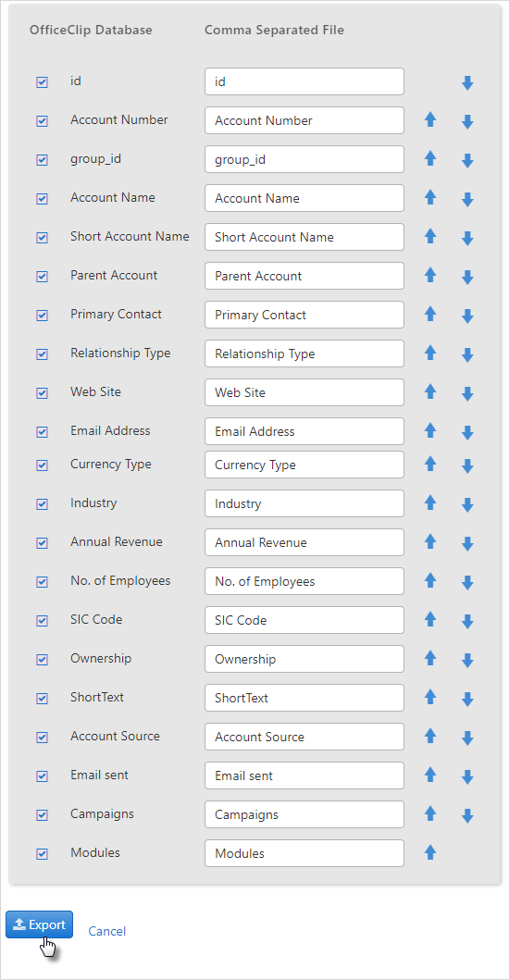Move SIC Code field down
Screen dimensions: 510x980
point(467,621)
